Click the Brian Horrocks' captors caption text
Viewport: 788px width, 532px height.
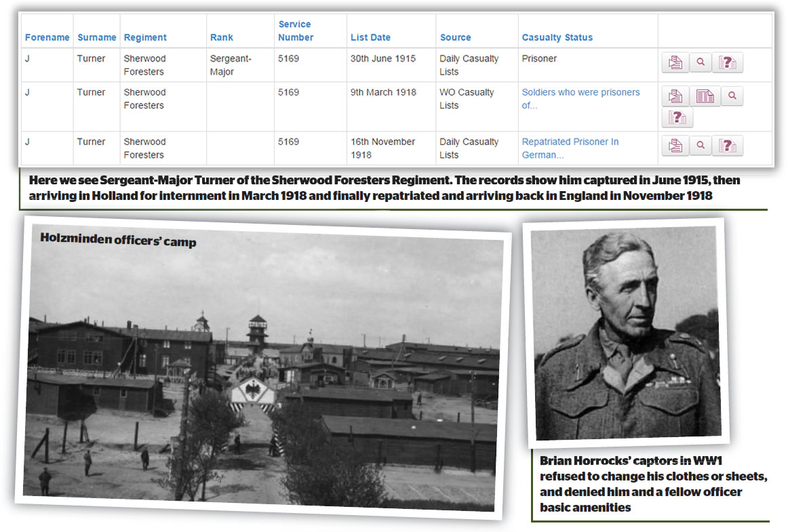pos(653,484)
